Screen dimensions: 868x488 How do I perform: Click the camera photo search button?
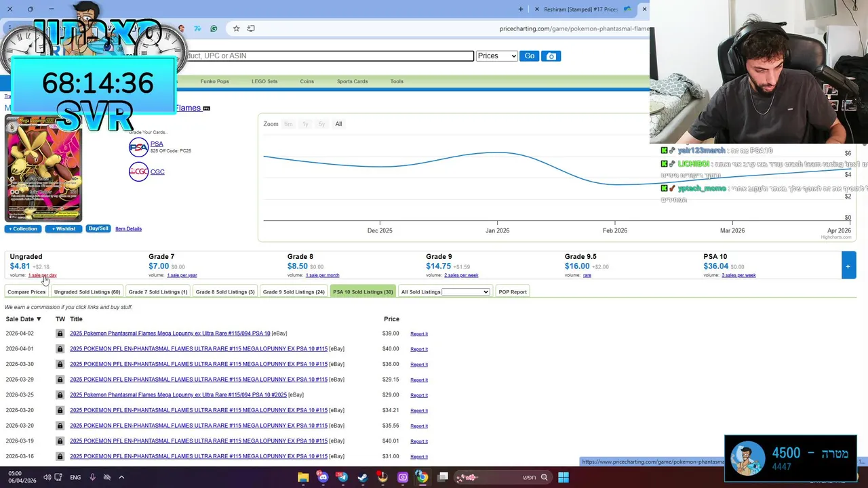[551, 56]
